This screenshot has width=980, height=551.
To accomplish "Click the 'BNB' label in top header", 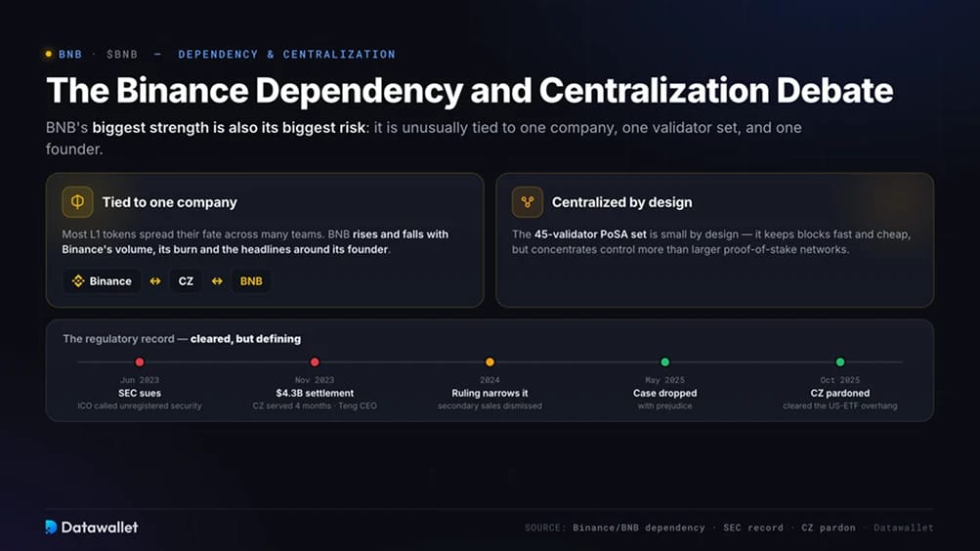I will point(70,55).
